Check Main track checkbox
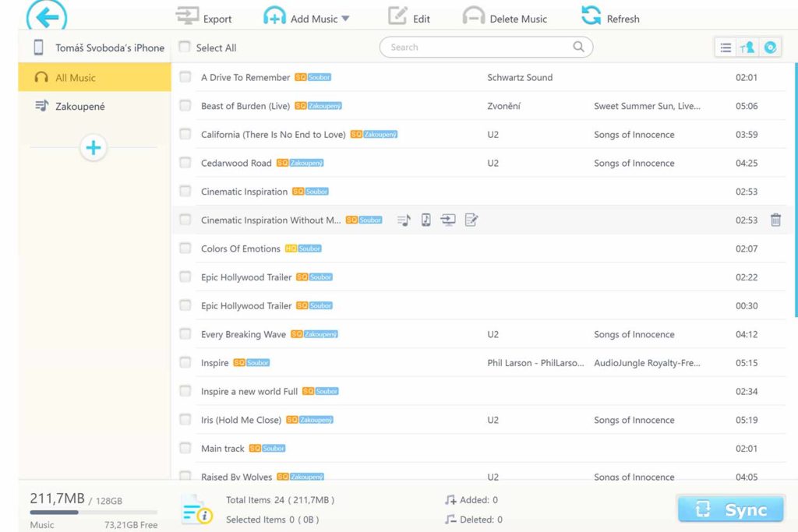The height and width of the screenshot is (532, 798). (185, 448)
